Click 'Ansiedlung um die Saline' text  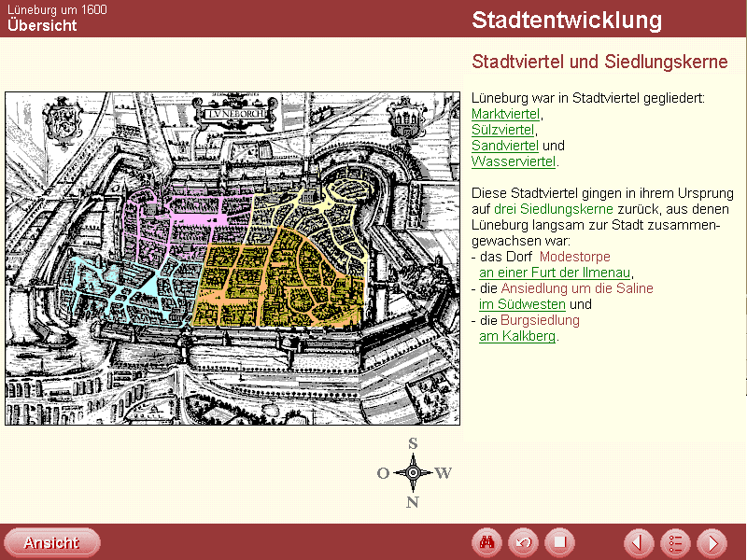(577, 288)
